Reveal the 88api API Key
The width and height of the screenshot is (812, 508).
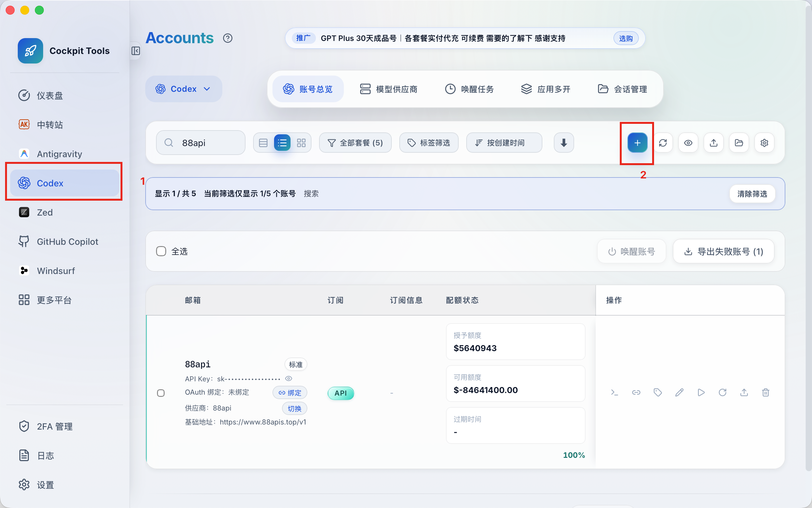(x=289, y=379)
